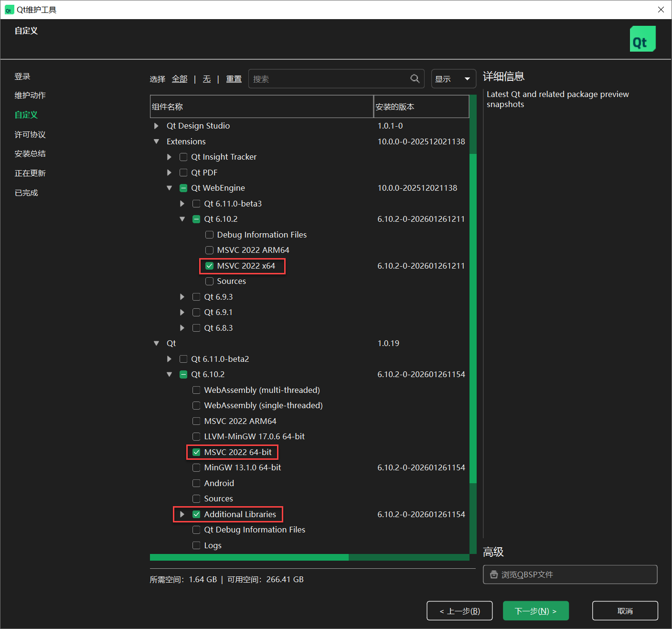Go to the 许可协议 step

pos(30,135)
